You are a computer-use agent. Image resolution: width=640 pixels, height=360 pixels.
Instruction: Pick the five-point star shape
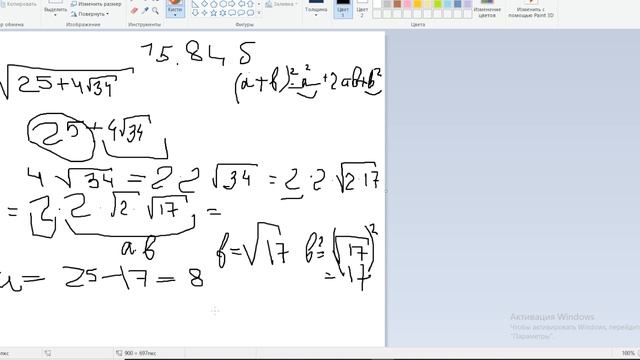click(213, 13)
